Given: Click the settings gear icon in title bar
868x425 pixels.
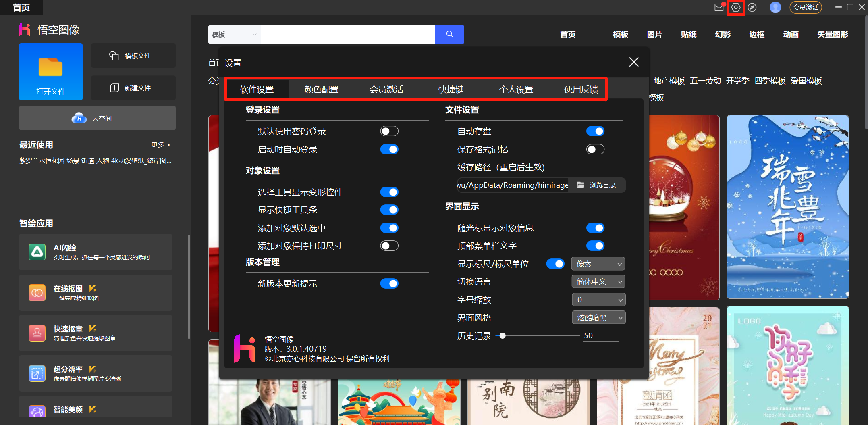Looking at the screenshot, I should [736, 8].
